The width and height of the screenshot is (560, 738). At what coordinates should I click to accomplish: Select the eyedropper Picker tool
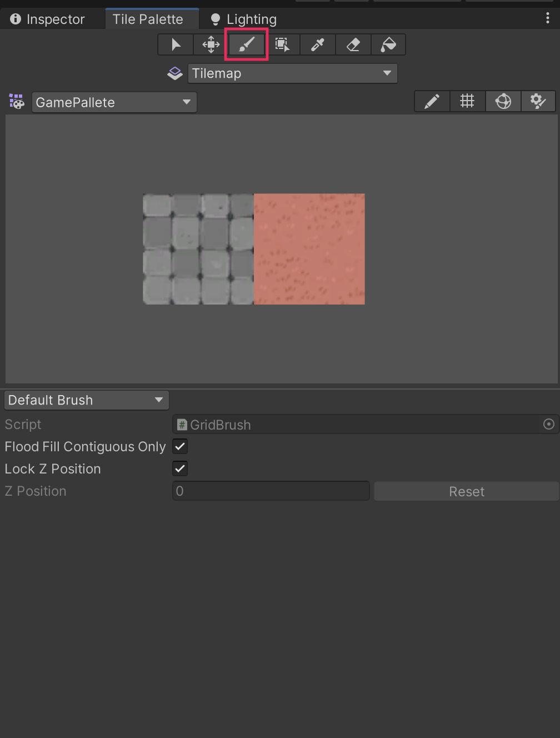[x=318, y=44]
